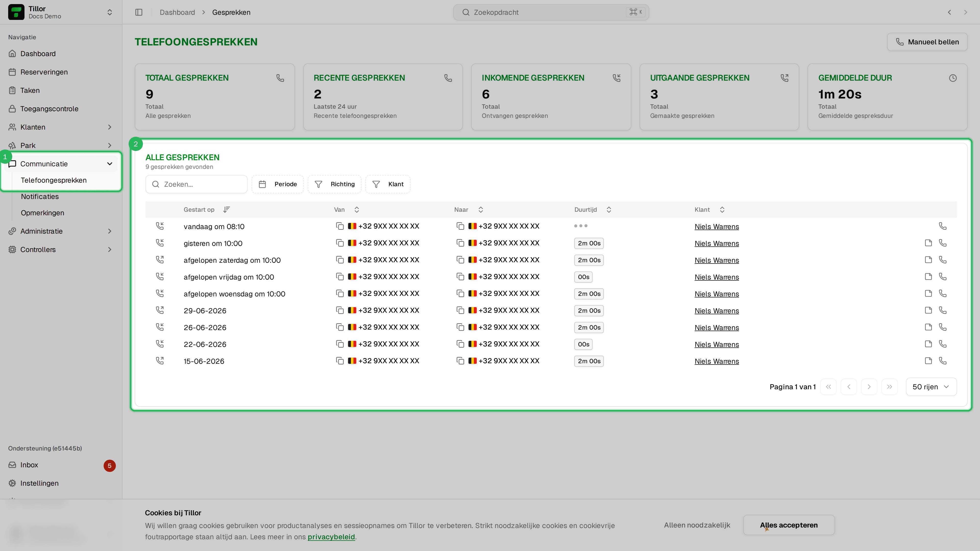Select Notificaties under Communicatie
The height and width of the screenshot is (551, 980).
(40, 197)
